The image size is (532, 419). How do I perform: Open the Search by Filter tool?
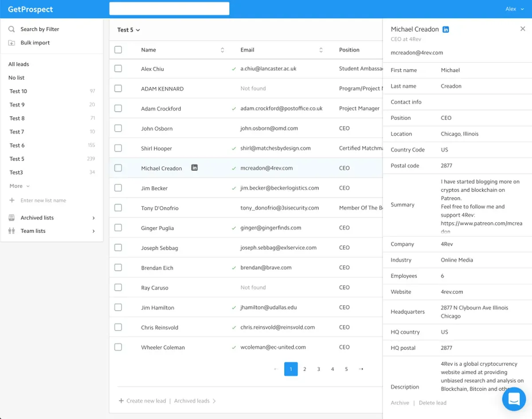point(11,28)
